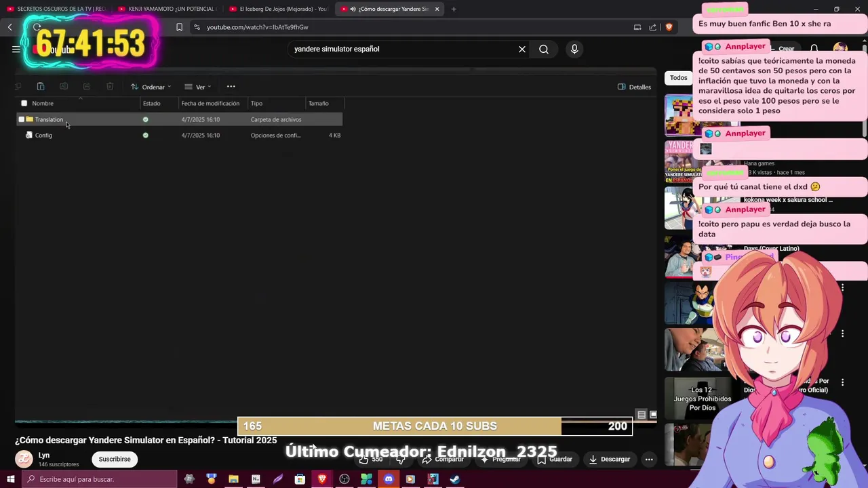Click the video title text
The image size is (868, 488).
(x=146, y=441)
